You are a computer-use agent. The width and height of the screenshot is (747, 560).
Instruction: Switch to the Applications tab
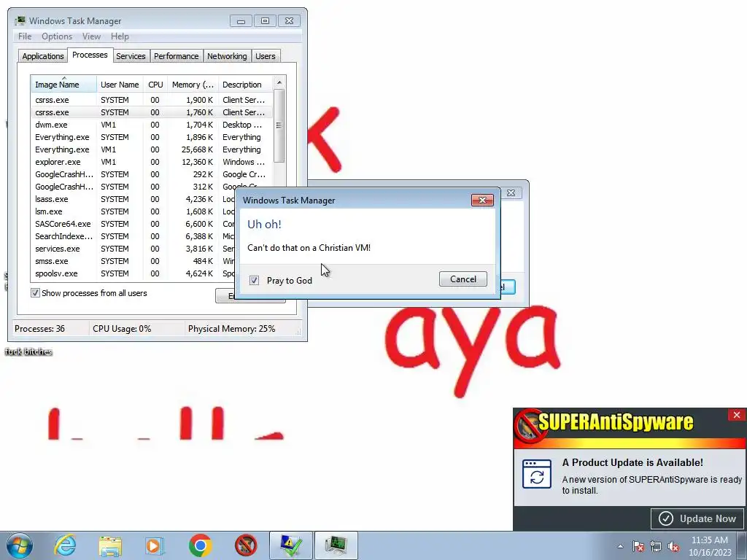pyautogui.click(x=43, y=56)
